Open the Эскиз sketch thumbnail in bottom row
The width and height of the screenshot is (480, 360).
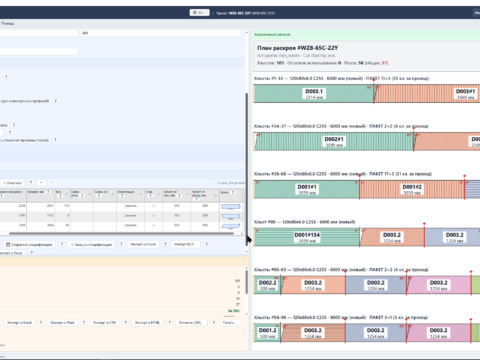(x=231, y=226)
